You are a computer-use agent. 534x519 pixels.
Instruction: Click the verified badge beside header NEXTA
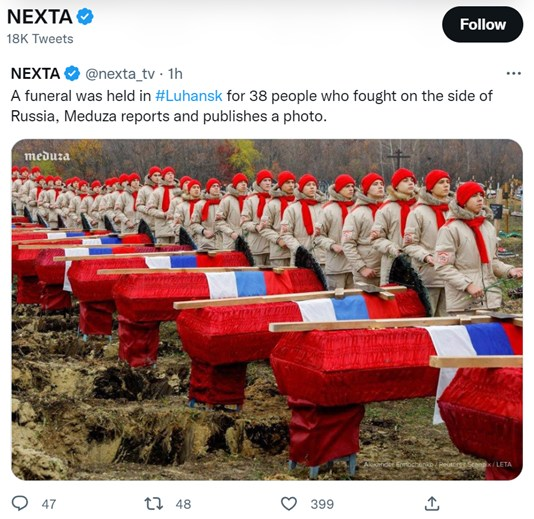(85, 17)
